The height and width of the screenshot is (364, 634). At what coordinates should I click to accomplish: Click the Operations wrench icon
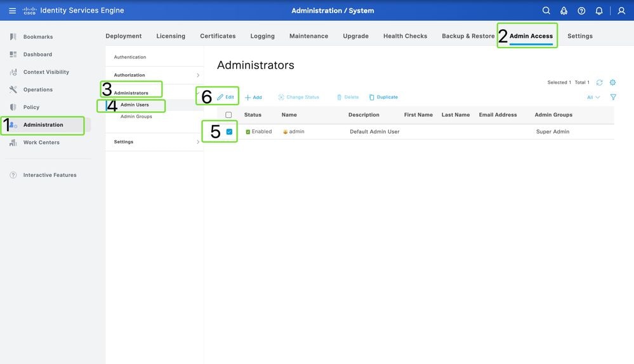click(13, 89)
